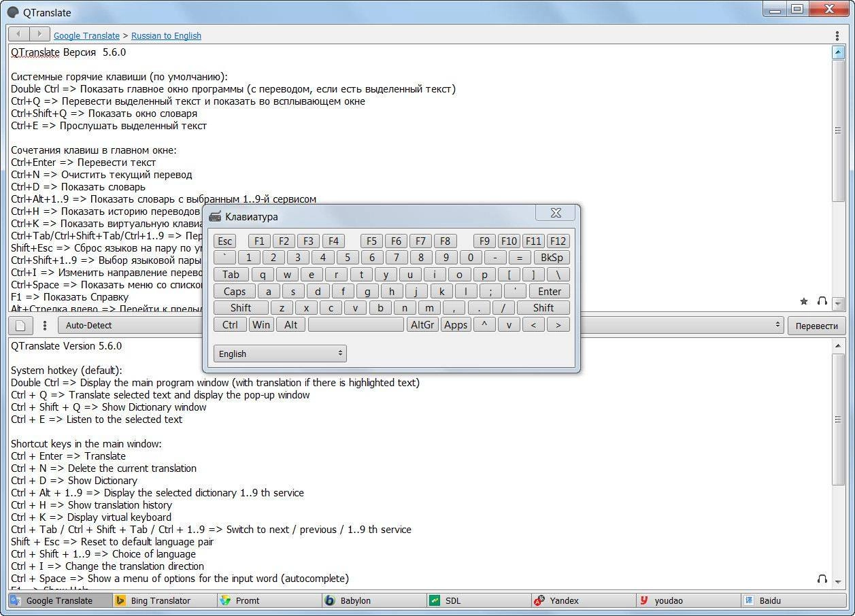Click the source pane scrollbar down arrow
The image size is (855, 616).
tap(838, 304)
